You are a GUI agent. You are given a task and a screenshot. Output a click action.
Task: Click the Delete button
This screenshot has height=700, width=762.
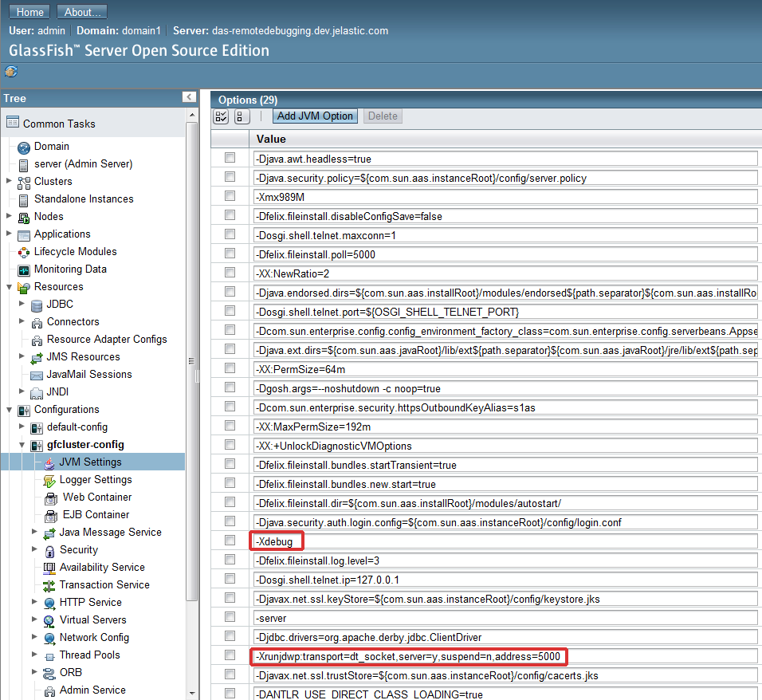point(383,116)
